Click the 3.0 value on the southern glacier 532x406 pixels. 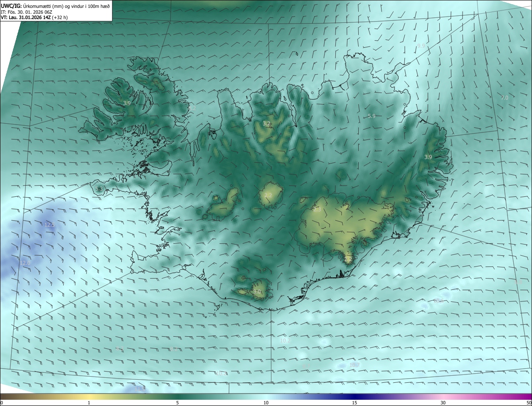click(x=257, y=292)
